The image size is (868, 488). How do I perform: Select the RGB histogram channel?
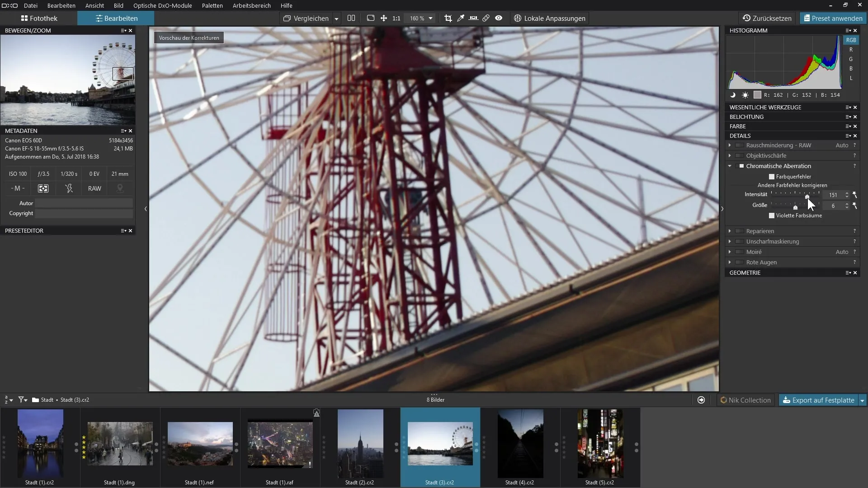click(851, 40)
